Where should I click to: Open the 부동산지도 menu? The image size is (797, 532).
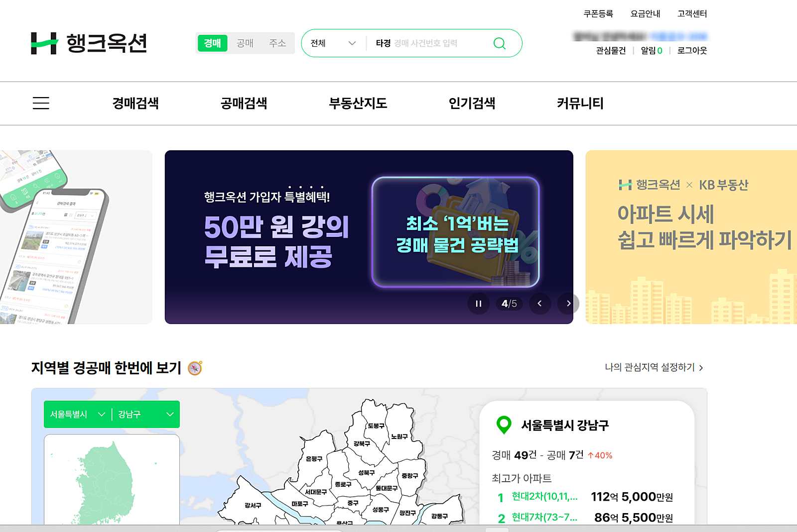358,103
